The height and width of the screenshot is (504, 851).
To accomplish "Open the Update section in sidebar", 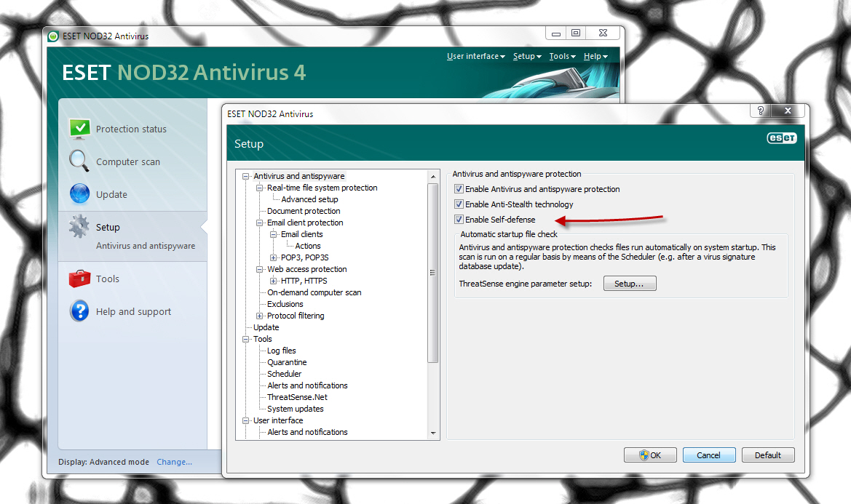I will pyautogui.click(x=111, y=195).
